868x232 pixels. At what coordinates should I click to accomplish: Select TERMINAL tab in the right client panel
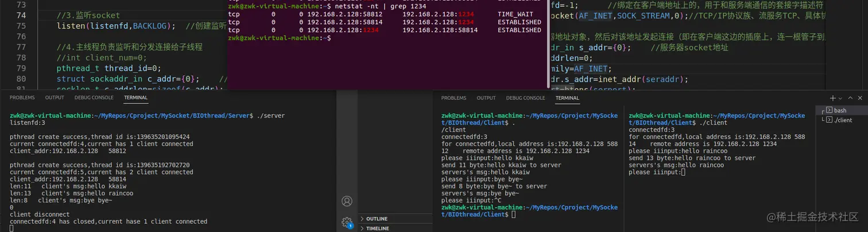(x=567, y=98)
